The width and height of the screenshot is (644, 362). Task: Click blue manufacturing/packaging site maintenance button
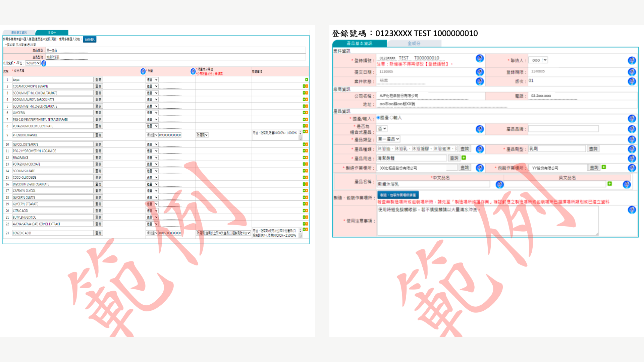point(398,195)
